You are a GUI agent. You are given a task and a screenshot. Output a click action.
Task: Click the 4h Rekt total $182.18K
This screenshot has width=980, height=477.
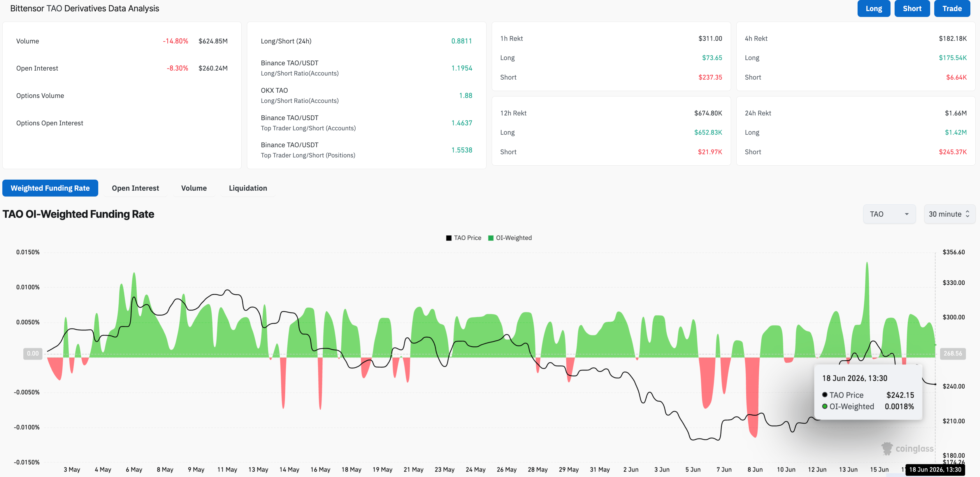pyautogui.click(x=953, y=38)
